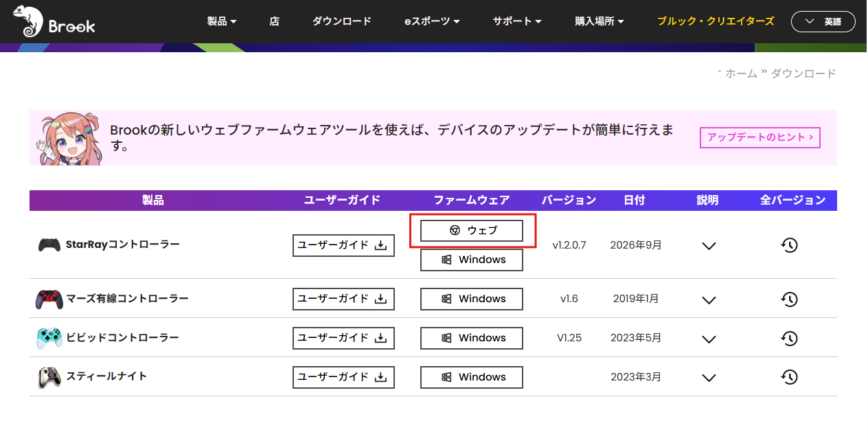Download ユーザーガイド for マーズ有線コントローラー
Screen dimensions: 868x443
pos(343,299)
